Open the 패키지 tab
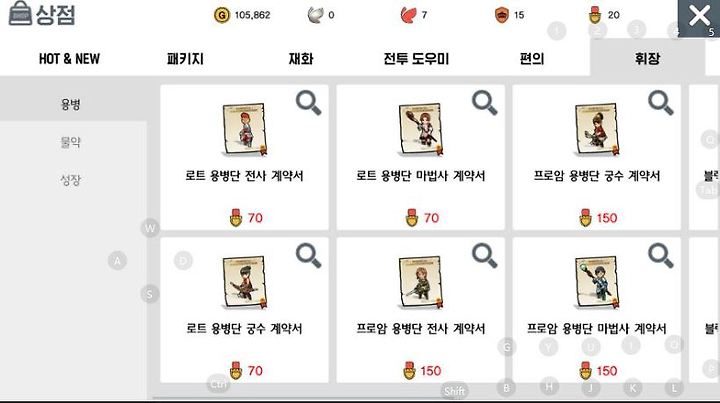The height and width of the screenshot is (403, 720). click(x=185, y=59)
